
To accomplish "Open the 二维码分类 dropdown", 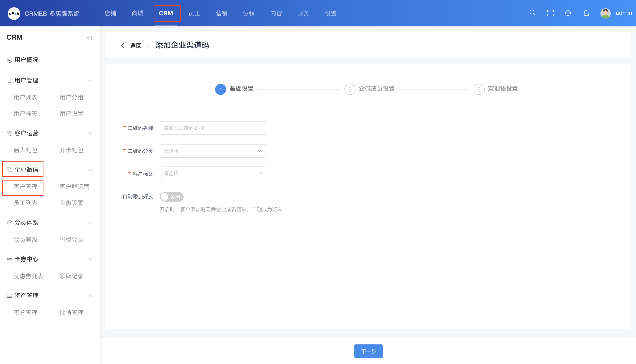I will [x=213, y=151].
